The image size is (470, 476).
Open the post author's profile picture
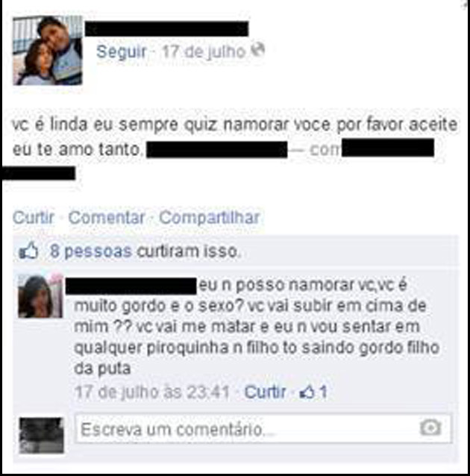[x=47, y=51]
